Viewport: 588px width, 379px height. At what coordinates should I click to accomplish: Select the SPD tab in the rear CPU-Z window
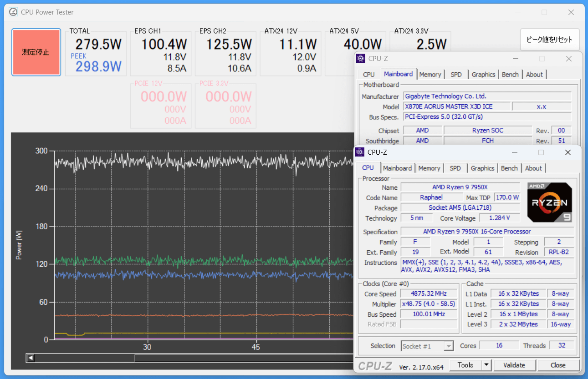pyautogui.click(x=456, y=75)
